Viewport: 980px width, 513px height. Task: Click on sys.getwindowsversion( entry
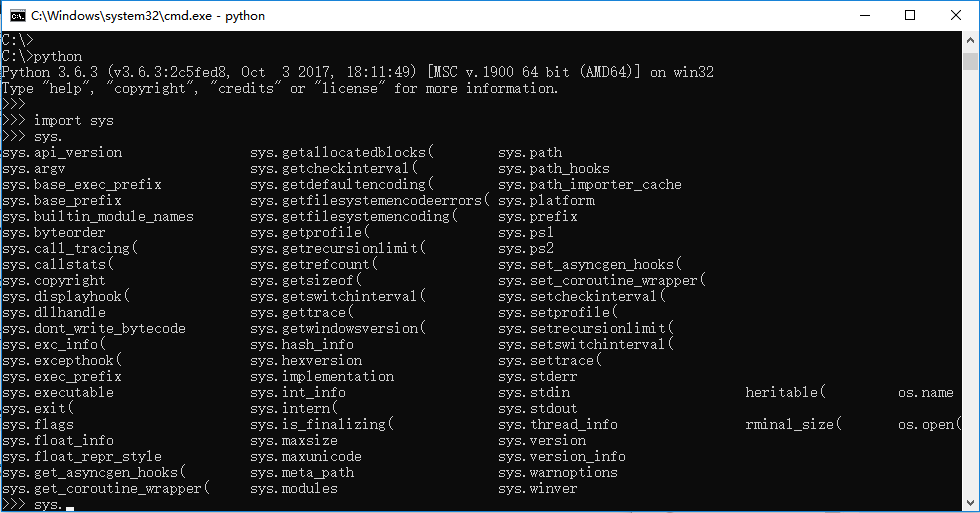(x=338, y=329)
